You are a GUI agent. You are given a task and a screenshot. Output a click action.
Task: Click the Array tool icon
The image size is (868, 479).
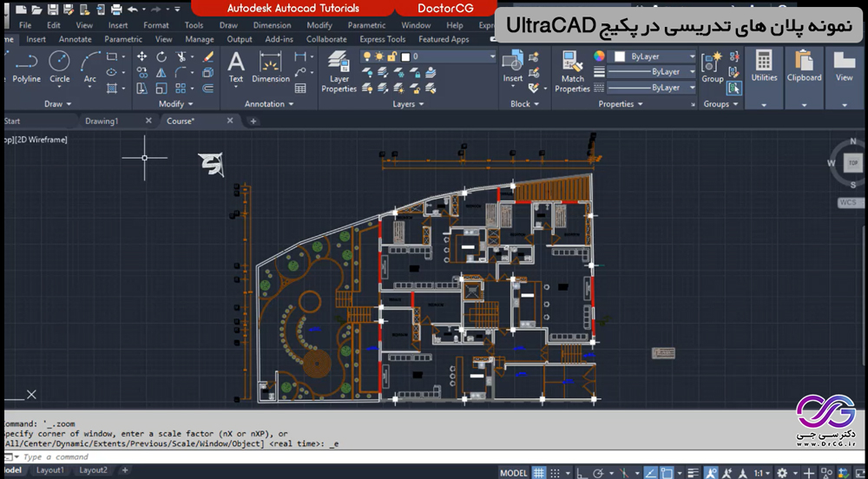pos(181,88)
